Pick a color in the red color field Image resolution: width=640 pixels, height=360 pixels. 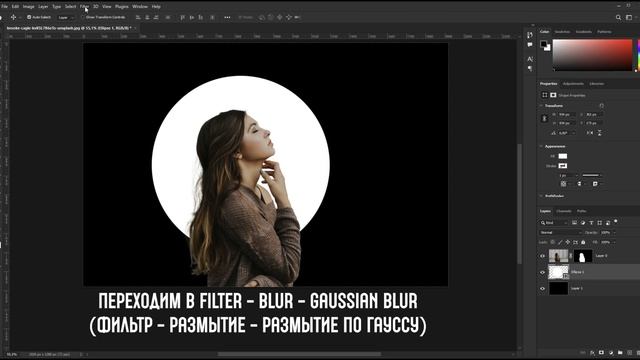click(x=592, y=55)
